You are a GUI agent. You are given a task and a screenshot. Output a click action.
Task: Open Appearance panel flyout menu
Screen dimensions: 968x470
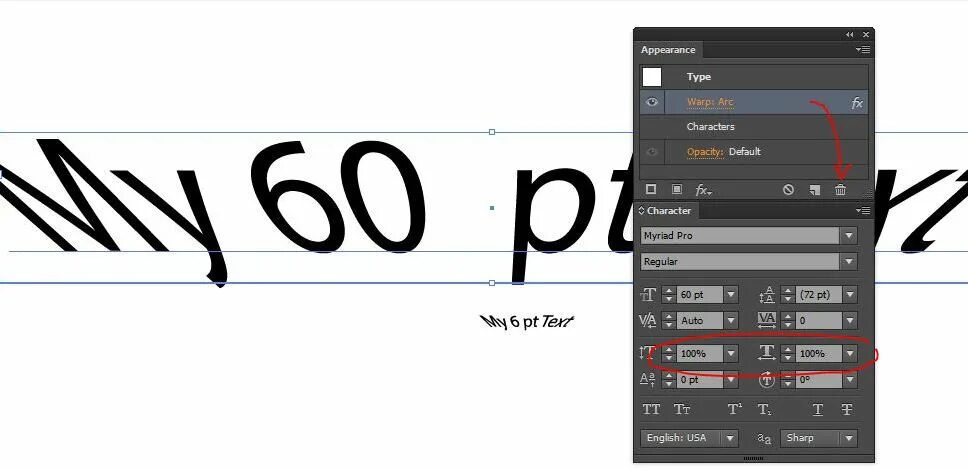tap(863, 49)
